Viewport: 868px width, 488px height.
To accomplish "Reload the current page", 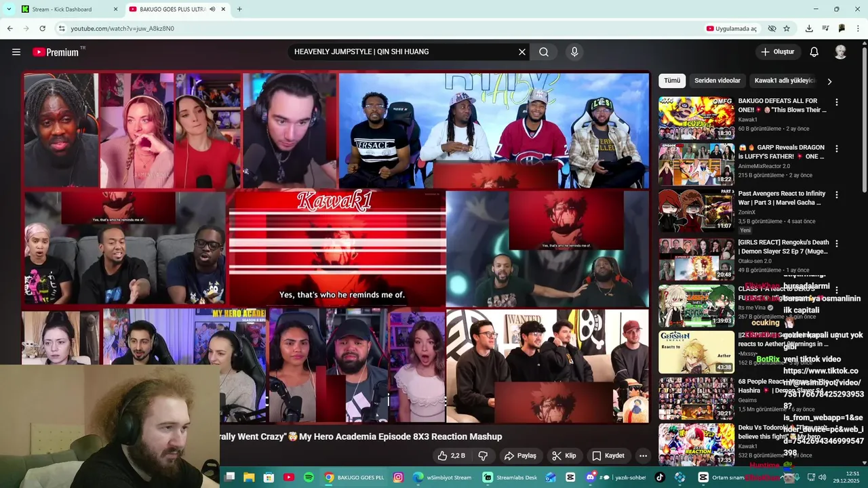I will 42,28.
